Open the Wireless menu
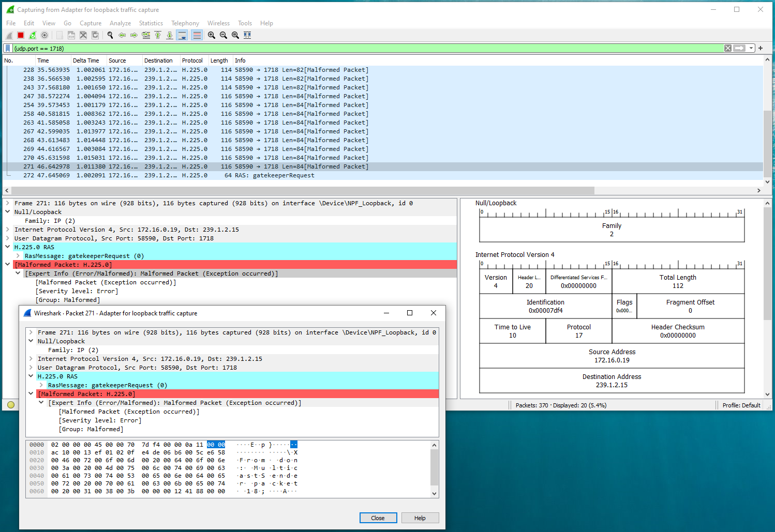 (218, 23)
